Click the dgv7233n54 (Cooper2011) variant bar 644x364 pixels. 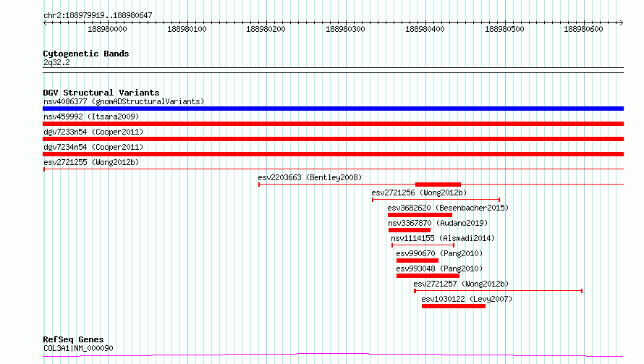333,139
